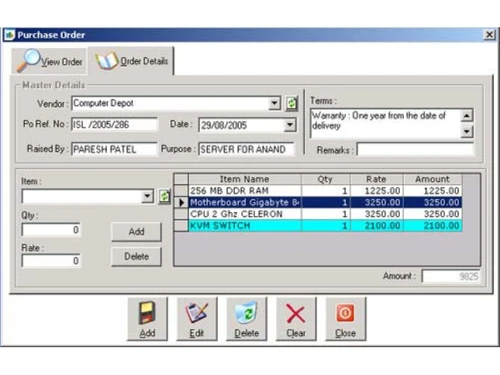
Task: Click the Delete recycle bin button
Action: click(246, 319)
